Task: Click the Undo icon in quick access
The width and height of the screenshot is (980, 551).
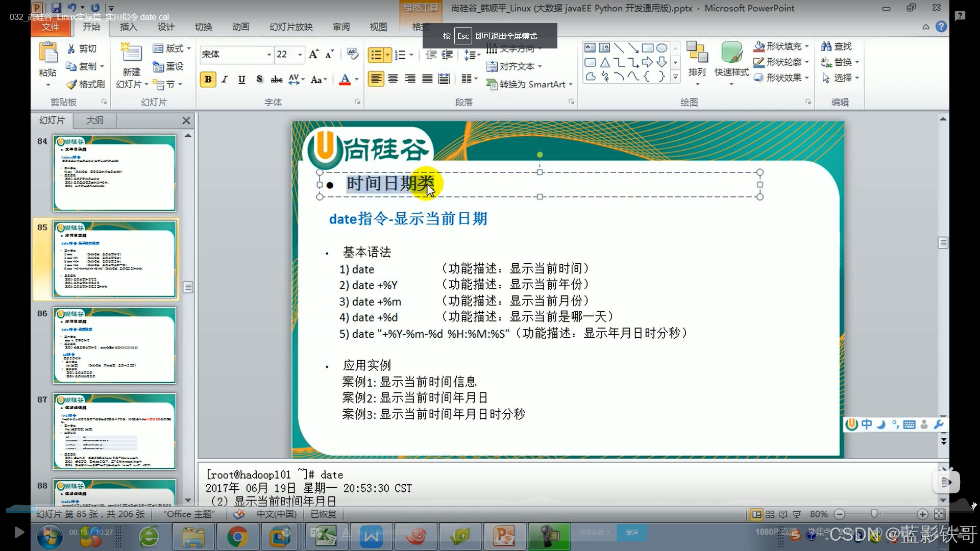Action: click(71, 8)
